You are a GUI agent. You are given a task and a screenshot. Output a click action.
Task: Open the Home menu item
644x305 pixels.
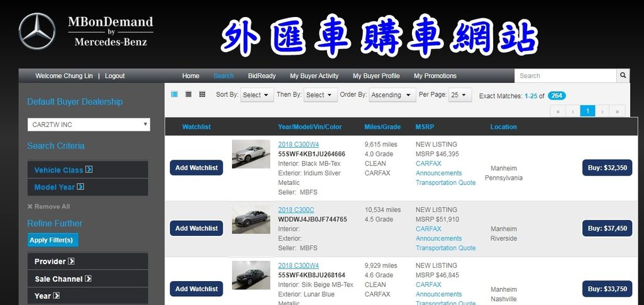[x=191, y=75]
